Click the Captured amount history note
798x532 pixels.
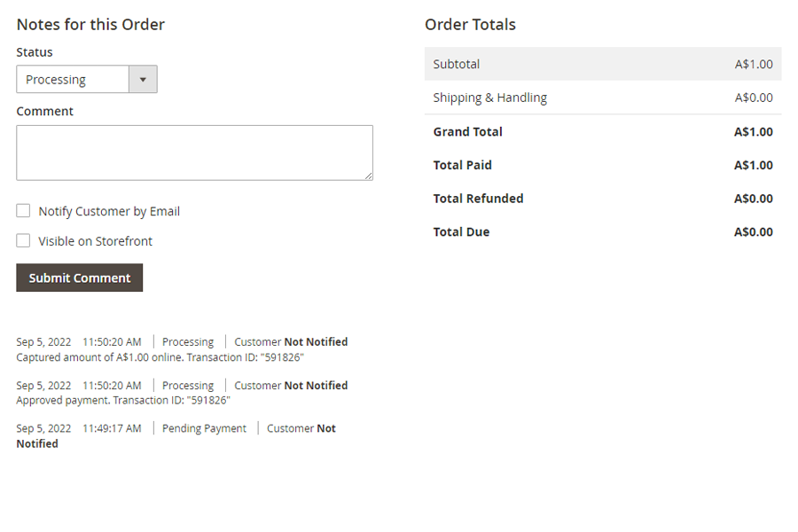[x=160, y=357]
